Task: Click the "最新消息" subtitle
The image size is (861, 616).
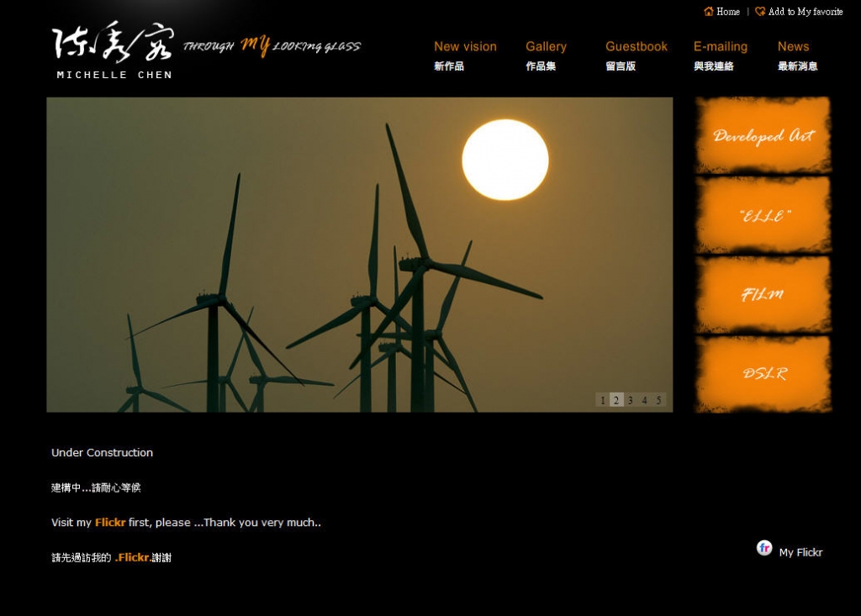Action: click(797, 66)
